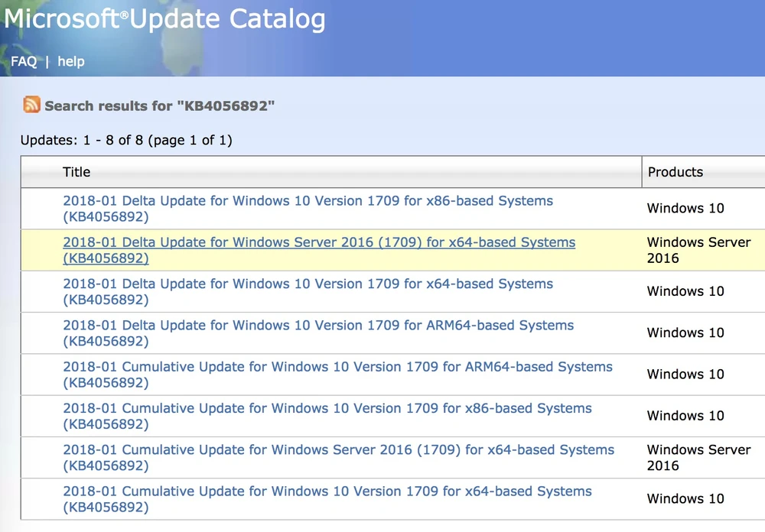Image resolution: width=765 pixels, height=532 pixels.
Task: Click the "Updates: 1 - 8 of 8" page count text
Action: pyautogui.click(x=126, y=140)
